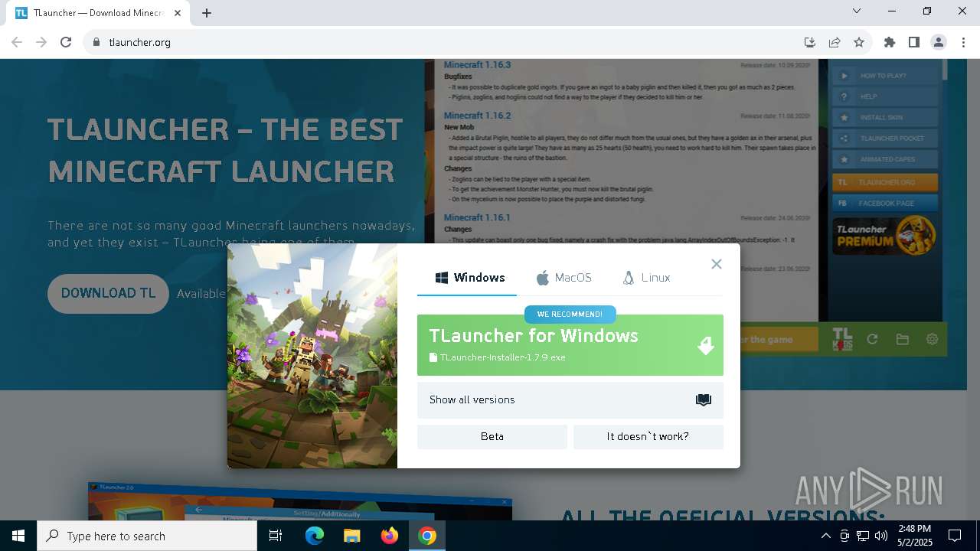The image size is (980, 551).
Task: Click the Minecraft 1.16.1 heading in launcher preview
Action: pyautogui.click(x=477, y=217)
